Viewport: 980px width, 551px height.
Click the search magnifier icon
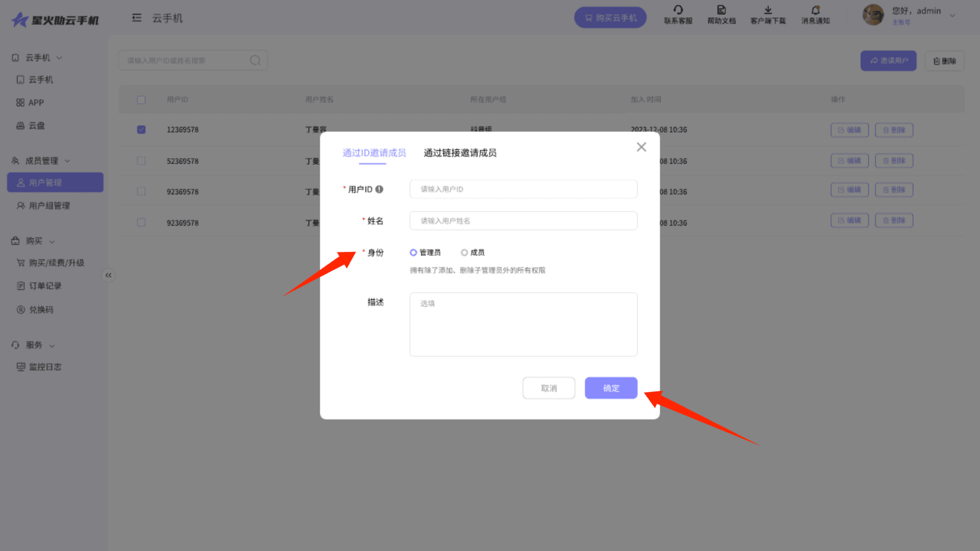point(255,61)
